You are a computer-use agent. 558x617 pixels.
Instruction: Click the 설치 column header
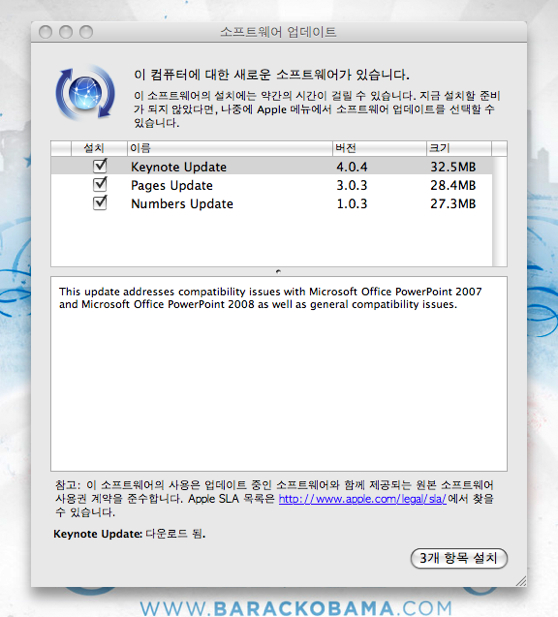[99, 148]
